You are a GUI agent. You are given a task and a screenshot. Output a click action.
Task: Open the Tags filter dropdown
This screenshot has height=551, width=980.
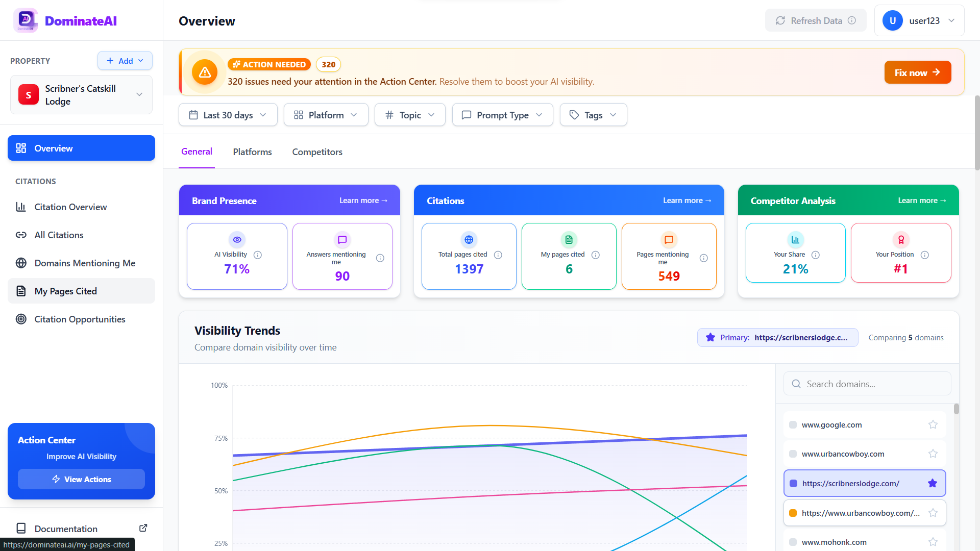pyautogui.click(x=594, y=115)
